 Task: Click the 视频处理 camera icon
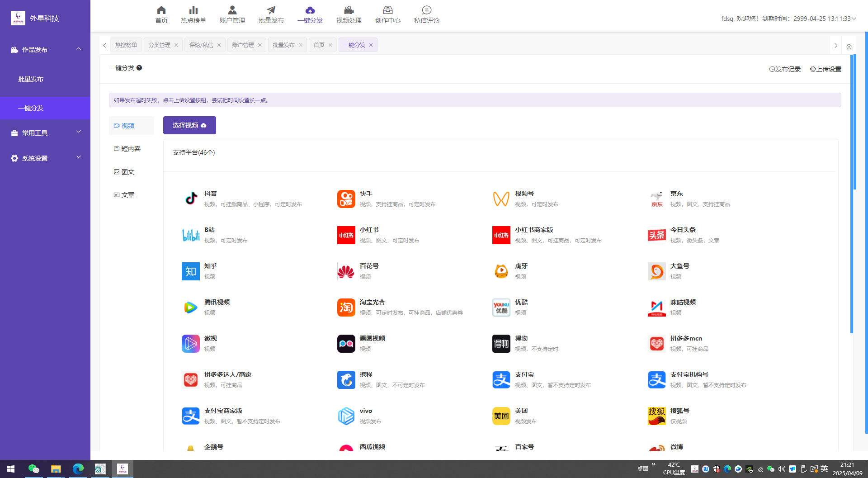coord(349,10)
